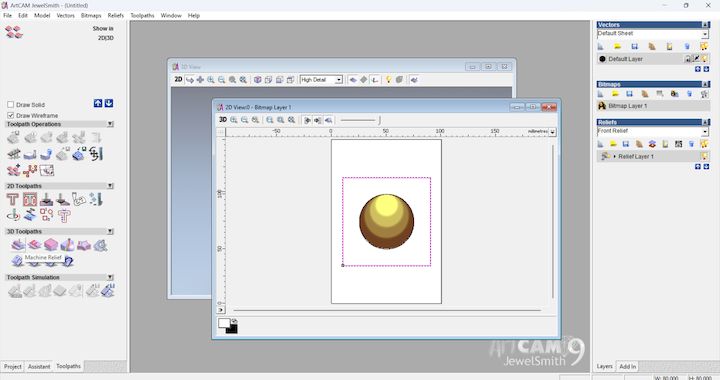This screenshot has width=720, height=380.
Task: Switch to the Add In tab
Action: point(627,366)
